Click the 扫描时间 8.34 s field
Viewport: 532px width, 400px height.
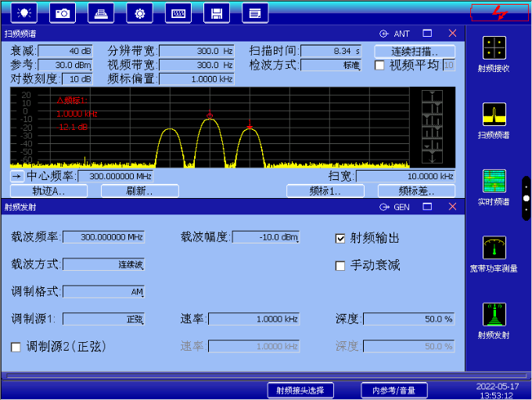click(x=331, y=51)
